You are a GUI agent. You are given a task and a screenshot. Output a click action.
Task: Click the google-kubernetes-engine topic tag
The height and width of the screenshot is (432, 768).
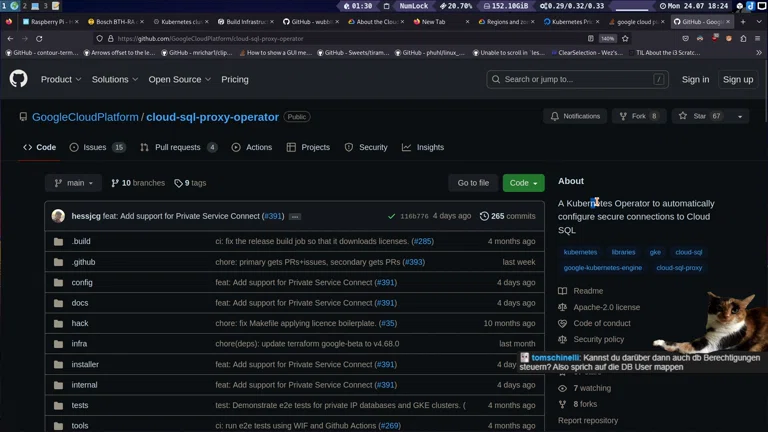[x=602, y=268]
